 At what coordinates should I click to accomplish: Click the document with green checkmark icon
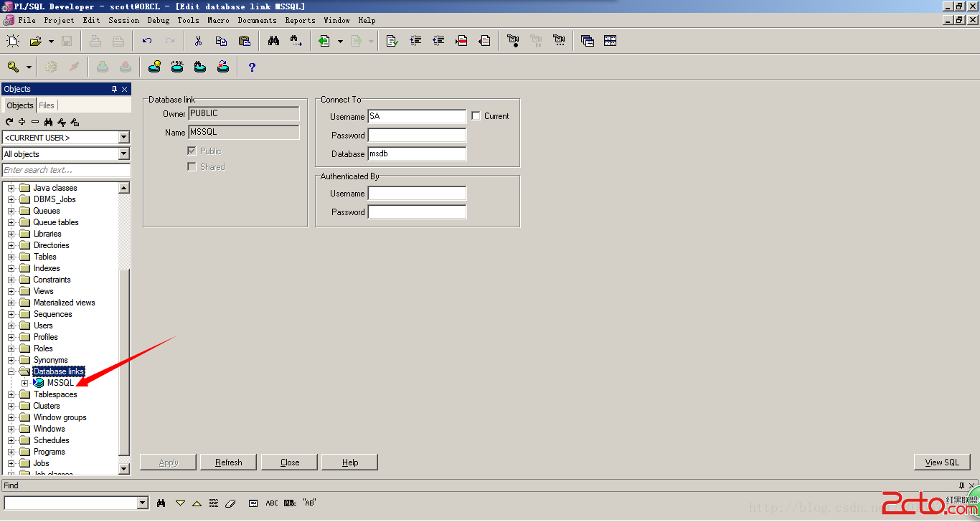(392, 42)
